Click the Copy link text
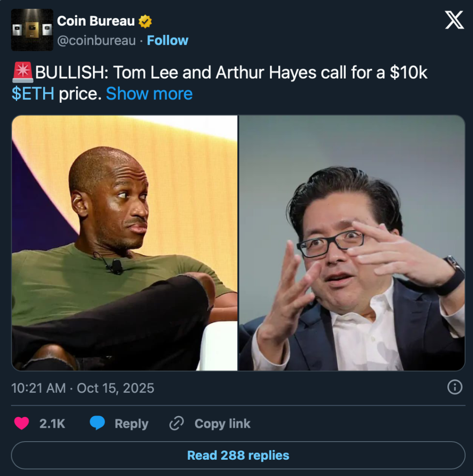The image size is (473, 476). [x=223, y=423]
